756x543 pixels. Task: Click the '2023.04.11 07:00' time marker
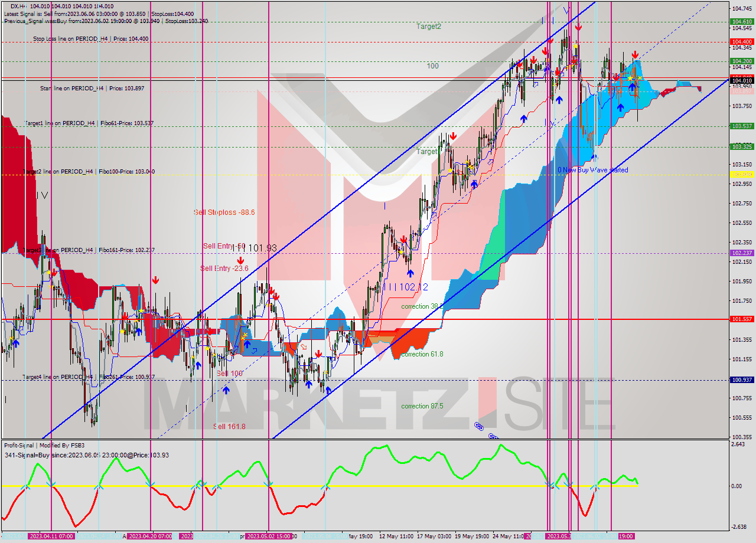coord(51,537)
